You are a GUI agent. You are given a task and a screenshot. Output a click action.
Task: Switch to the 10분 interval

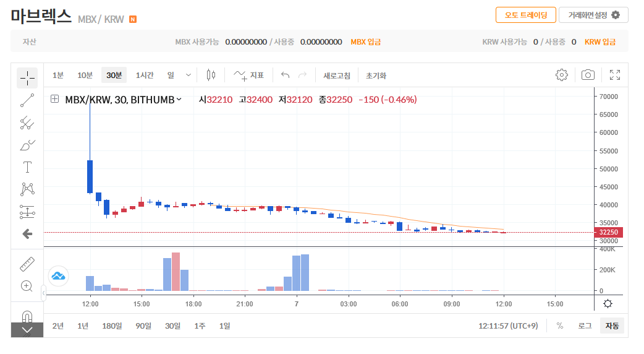tap(85, 76)
